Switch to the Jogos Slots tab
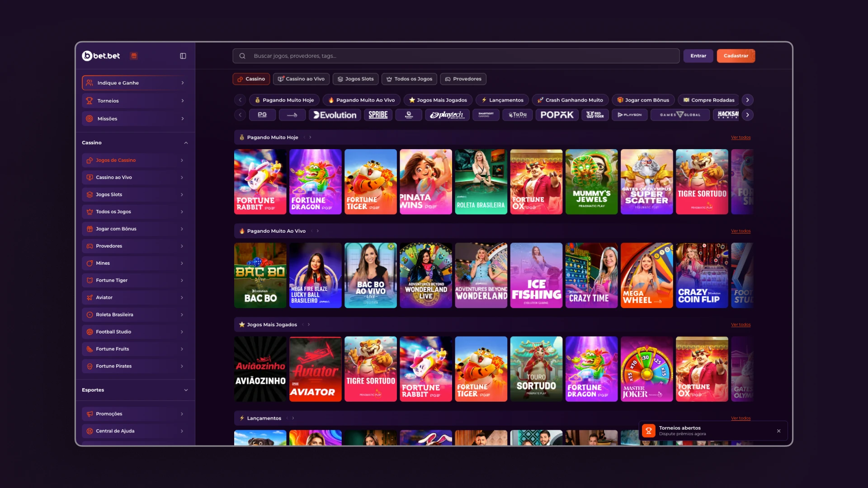The width and height of the screenshot is (868, 488). click(x=355, y=79)
